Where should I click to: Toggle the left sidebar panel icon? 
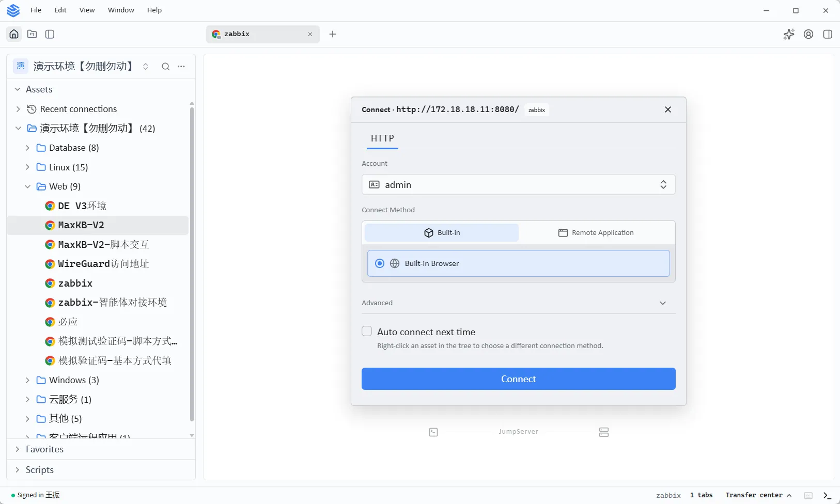50,34
